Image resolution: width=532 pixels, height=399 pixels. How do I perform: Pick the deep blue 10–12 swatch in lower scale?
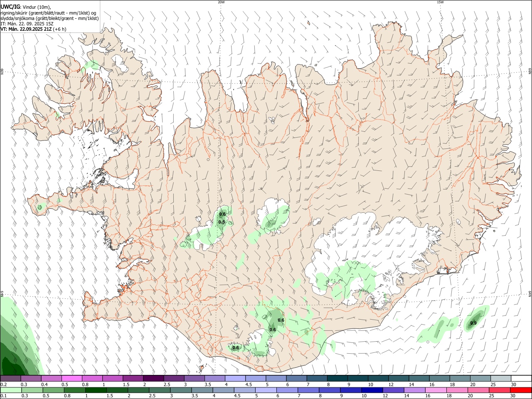tap(372, 390)
